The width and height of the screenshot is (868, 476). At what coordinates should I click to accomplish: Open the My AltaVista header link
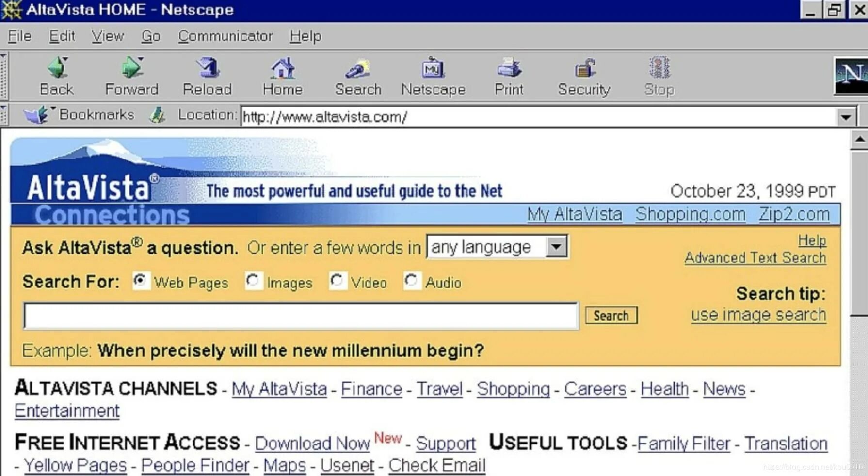tap(575, 214)
